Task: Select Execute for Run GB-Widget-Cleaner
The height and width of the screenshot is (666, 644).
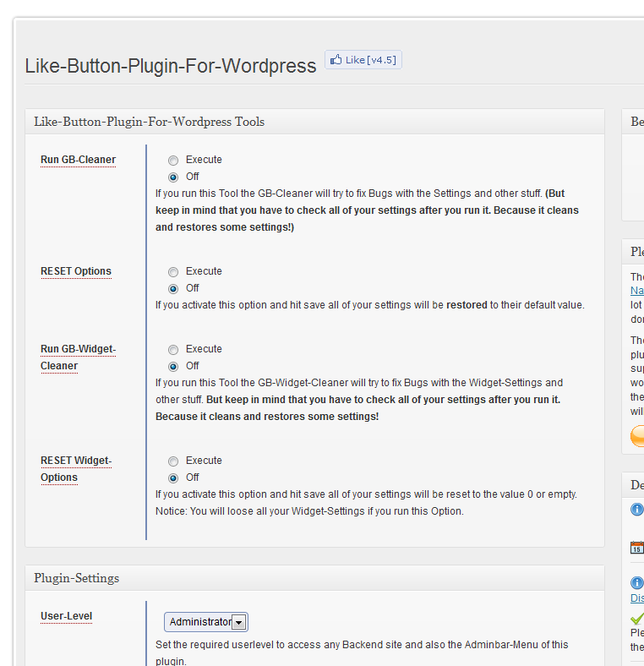Action: pyautogui.click(x=173, y=349)
